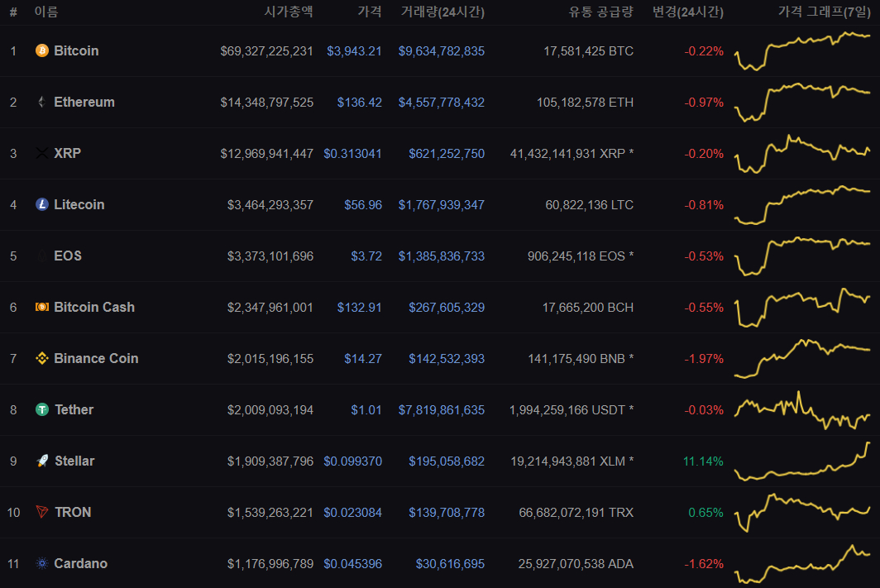880x588 pixels.
Task: Click the Bitcoin Cash orange logo icon
Action: 42,307
